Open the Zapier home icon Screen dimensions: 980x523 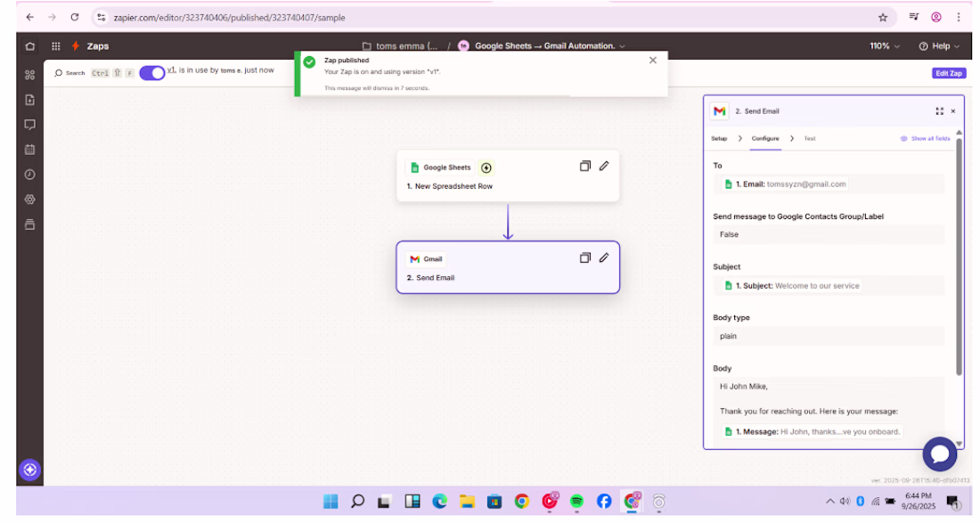tap(30, 46)
